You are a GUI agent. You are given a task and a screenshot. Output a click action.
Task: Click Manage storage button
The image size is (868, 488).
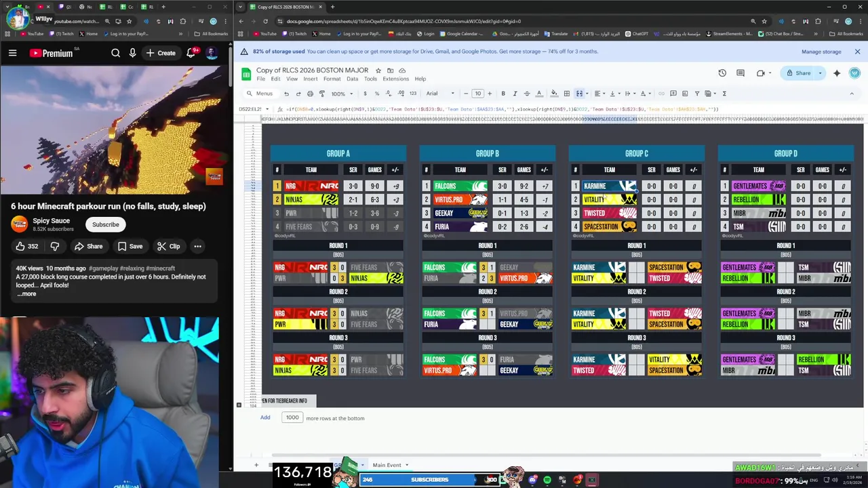pyautogui.click(x=821, y=52)
